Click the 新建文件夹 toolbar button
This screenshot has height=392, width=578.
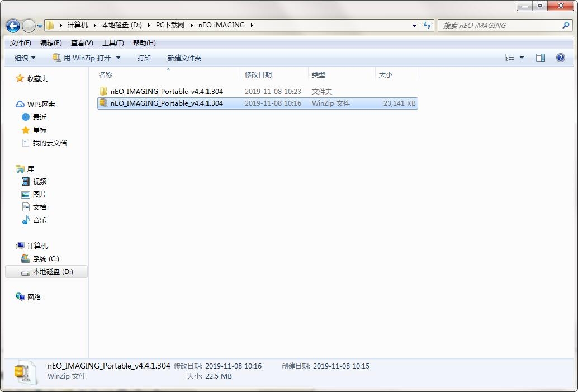(184, 58)
